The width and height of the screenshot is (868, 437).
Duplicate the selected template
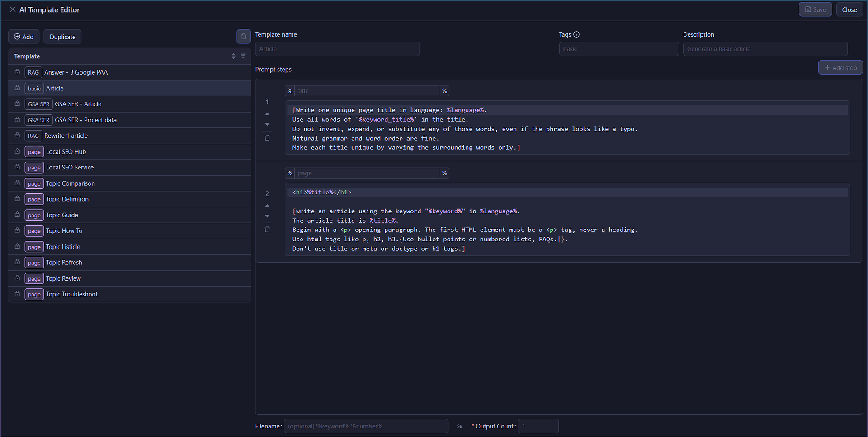tap(62, 37)
